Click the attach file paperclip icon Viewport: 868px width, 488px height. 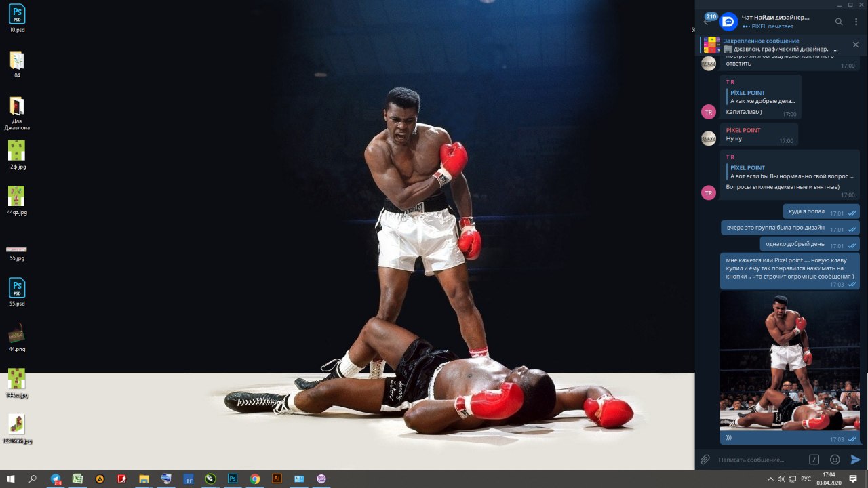pyautogui.click(x=705, y=460)
